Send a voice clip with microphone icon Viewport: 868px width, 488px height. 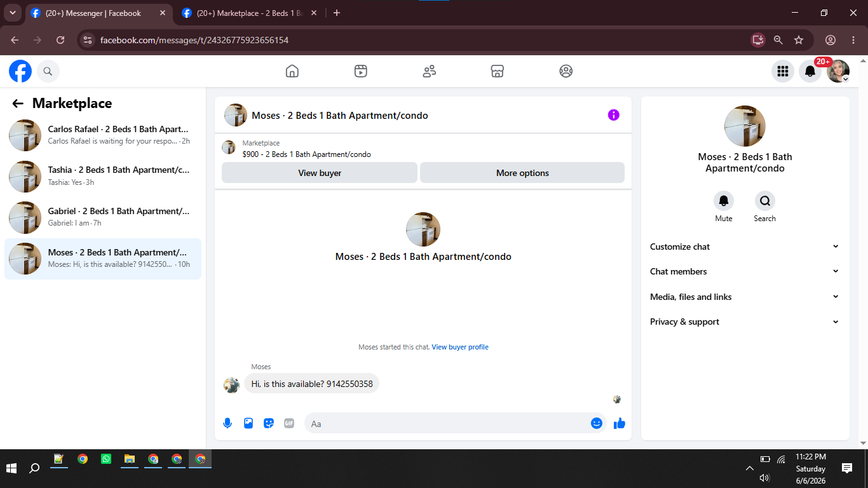click(227, 423)
